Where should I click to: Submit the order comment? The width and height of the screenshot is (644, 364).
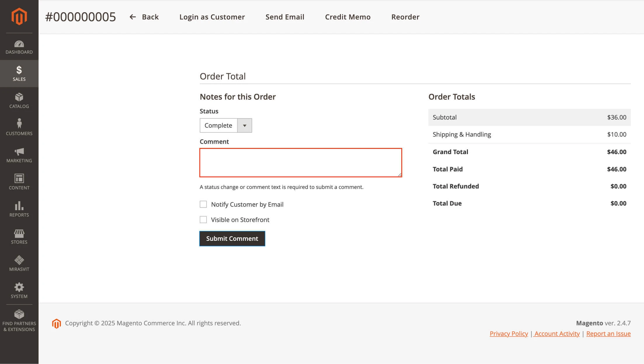(232, 238)
